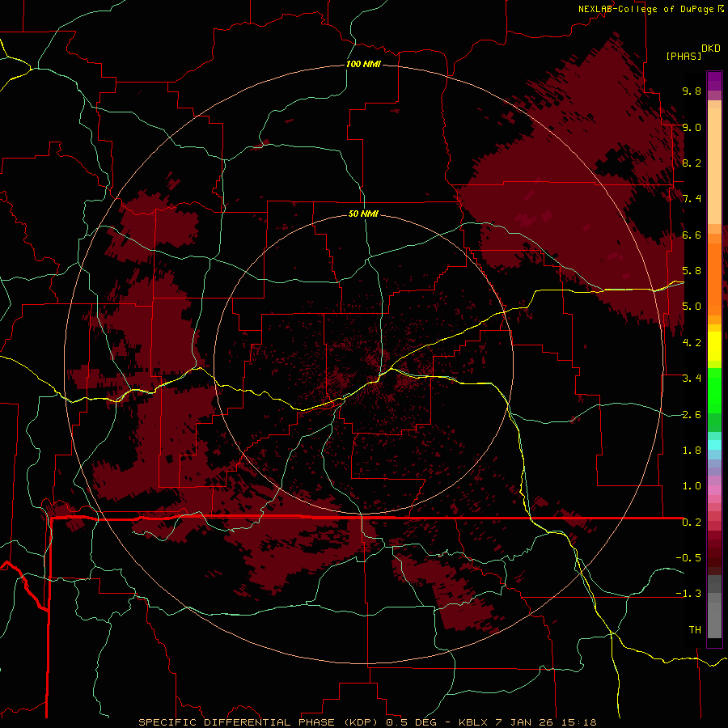Click the 0.2 scale label
The height and width of the screenshot is (728, 728).
(692, 523)
